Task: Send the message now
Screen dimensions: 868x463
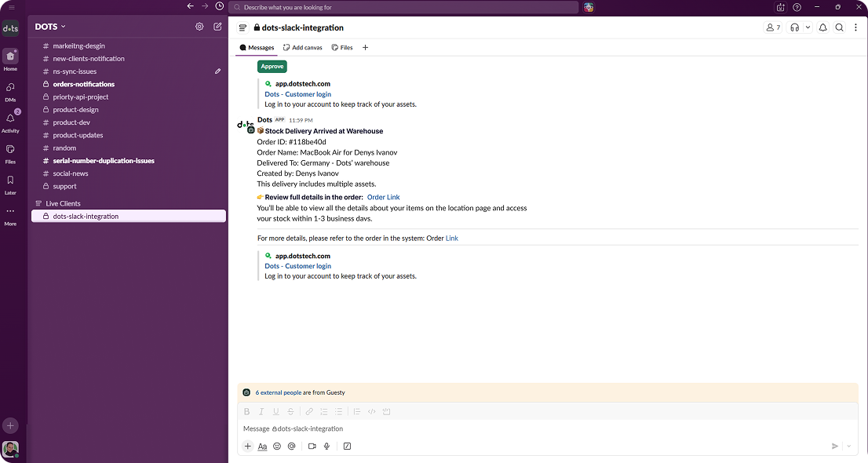Action: pyautogui.click(x=835, y=446)
